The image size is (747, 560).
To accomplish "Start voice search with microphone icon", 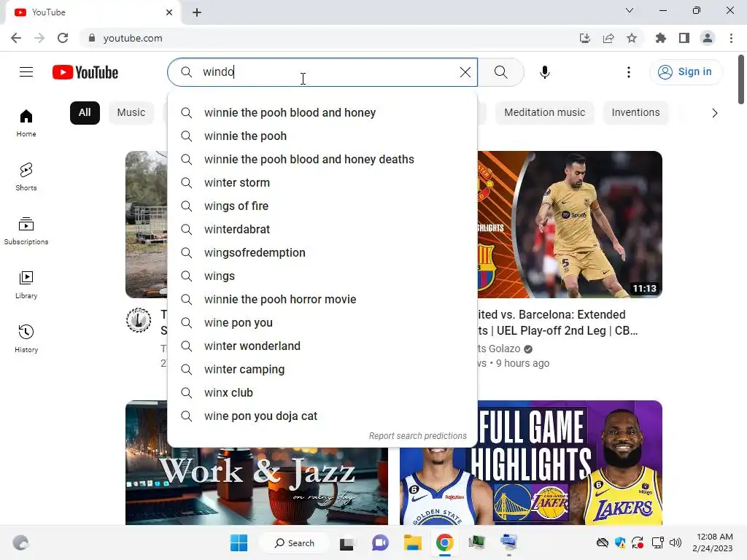I will 544,72.
